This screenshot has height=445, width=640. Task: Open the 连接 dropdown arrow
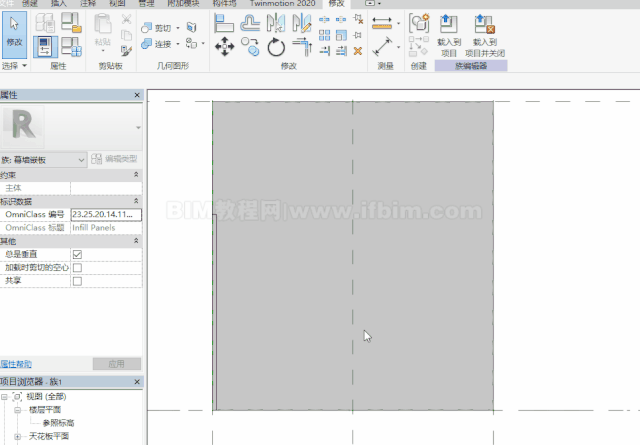coord(178,44)
